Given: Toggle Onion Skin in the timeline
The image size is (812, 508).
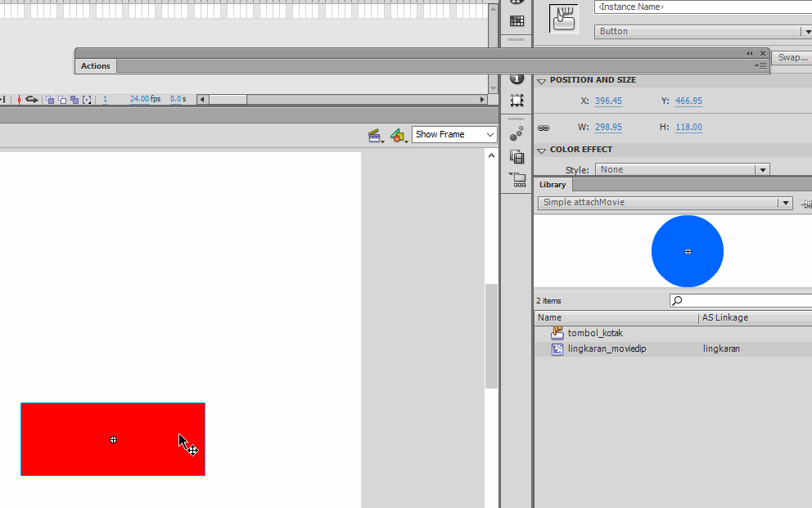Looking at the screenshot, I should [x=49, y=99].
